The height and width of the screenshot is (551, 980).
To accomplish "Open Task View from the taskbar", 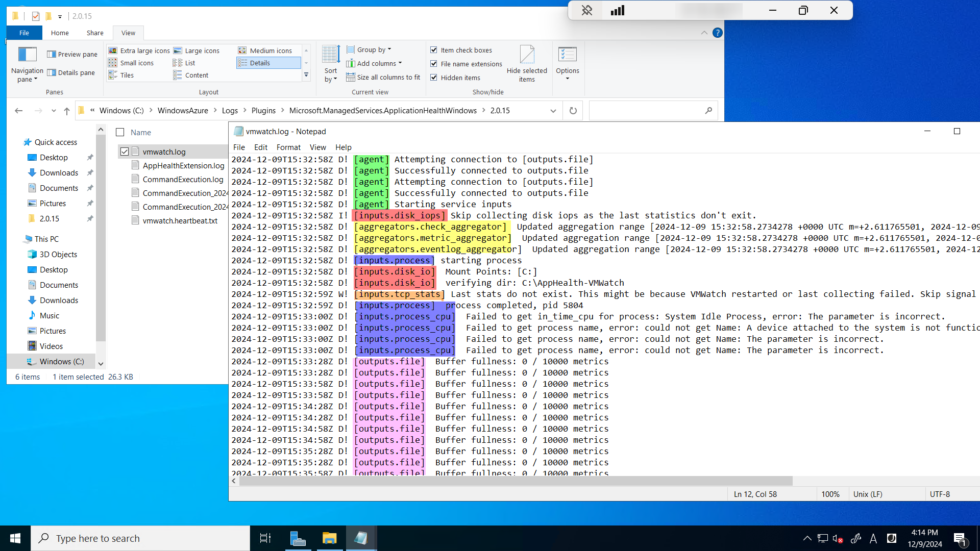I will [x=265, y=538].
